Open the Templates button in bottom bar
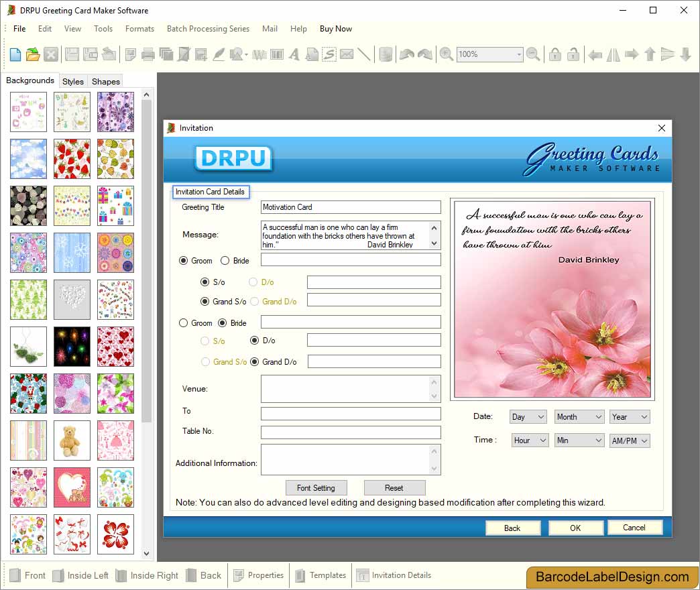The height and width of the screenshot is (590, 700). coord(320,575)
